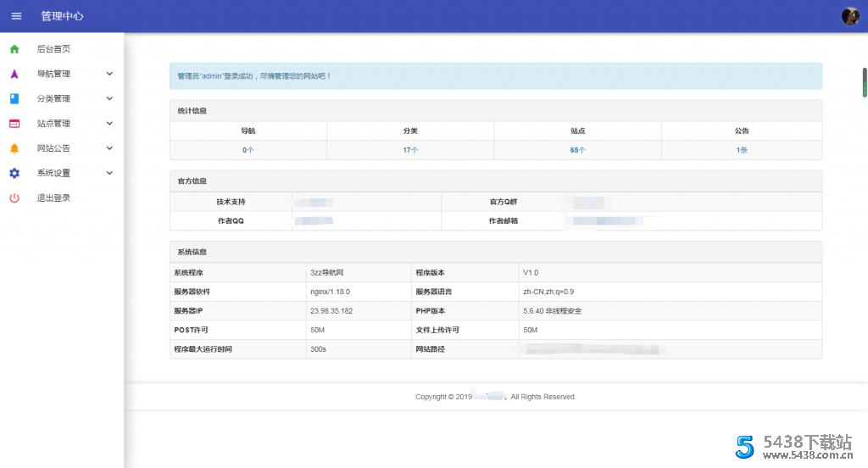The height and width of the screenshot is (468, 868).
Task: Click the blue category book icon
Action: point(14,98)
